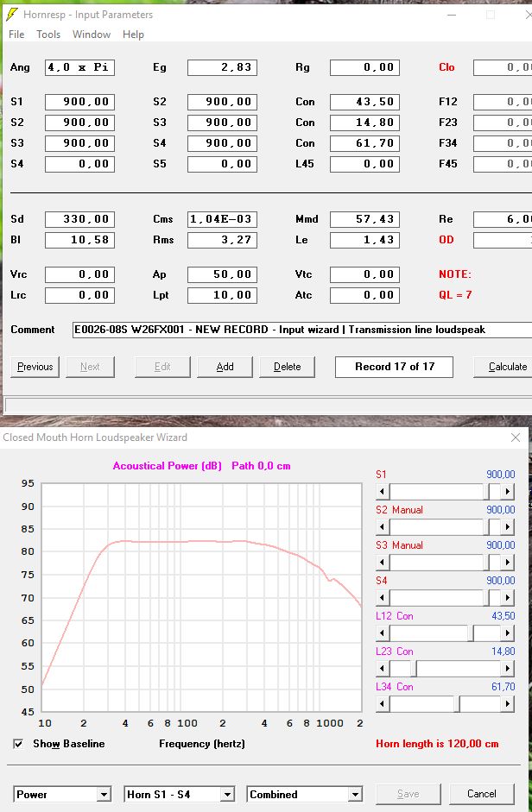Click the Lrc value field
532x812 pixels.
pos(79,295)
